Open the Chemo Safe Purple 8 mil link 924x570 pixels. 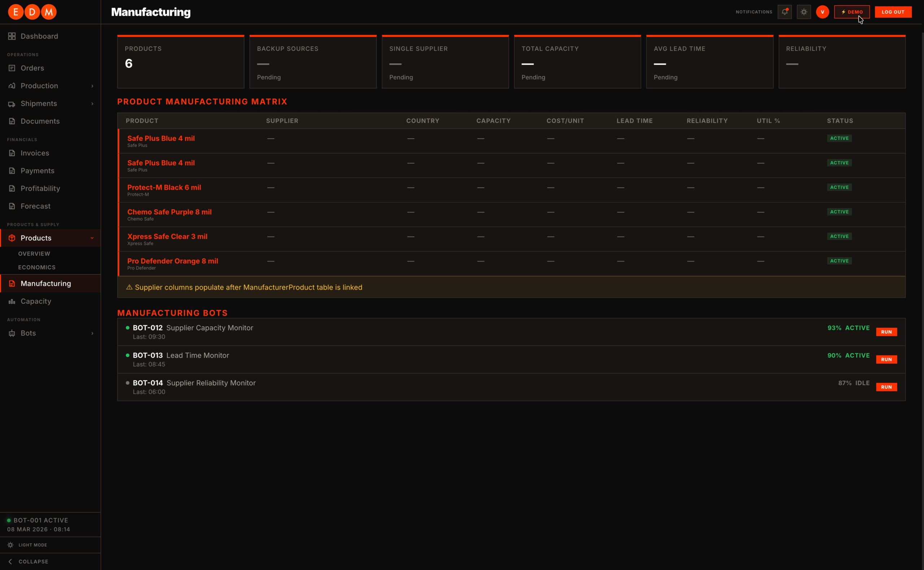tap(170, 212)
